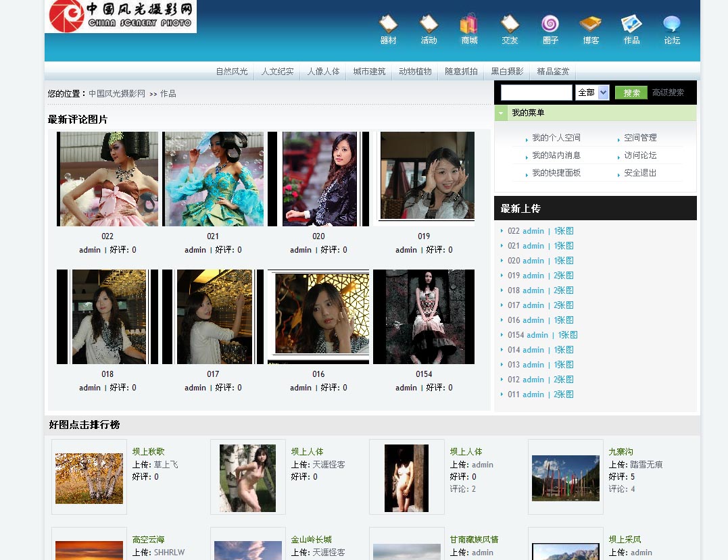Open 我的个人空间 menu link
The height and width of the screenshot is (560, 728).
coord(556,138)
